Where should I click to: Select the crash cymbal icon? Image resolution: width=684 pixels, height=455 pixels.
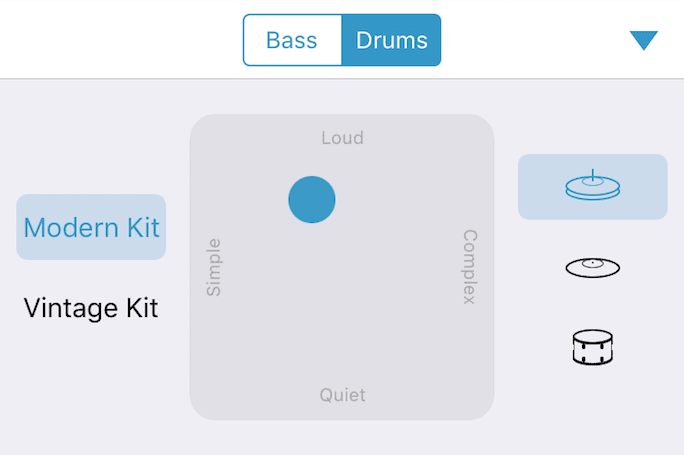pos(592,267)
